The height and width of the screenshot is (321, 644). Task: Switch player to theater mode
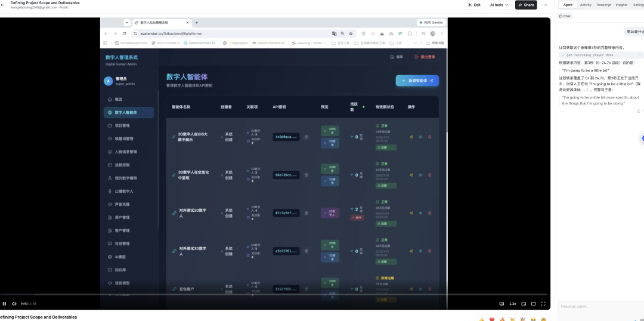point(534,304)
